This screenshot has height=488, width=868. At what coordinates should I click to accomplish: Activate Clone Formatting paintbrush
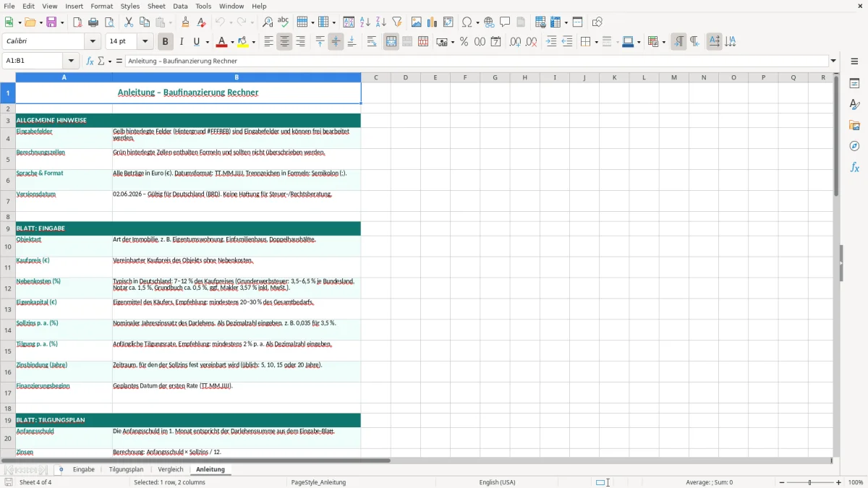point(186,22)
